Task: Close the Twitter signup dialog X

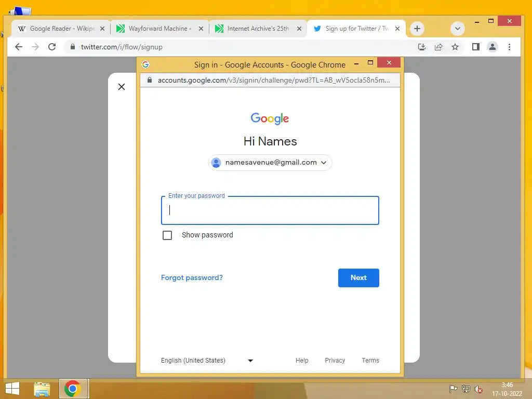Action: pos(122,87)
